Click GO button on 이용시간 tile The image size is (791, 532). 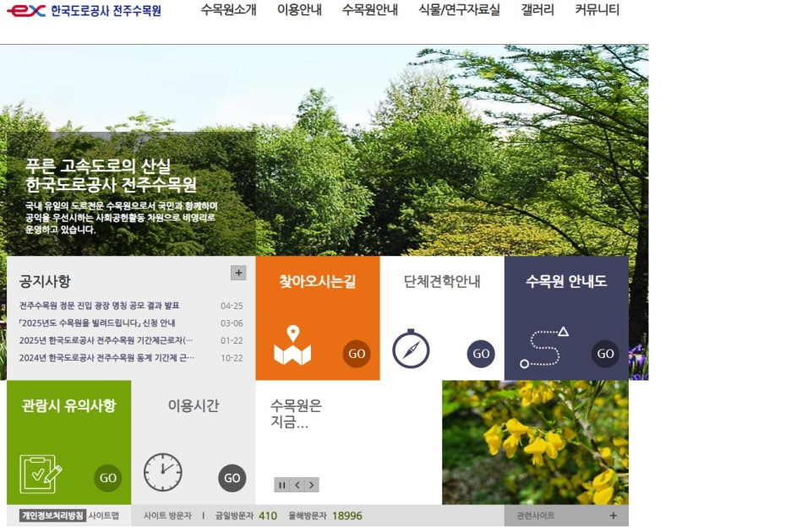pyautogui.click(x=232, y=478)
